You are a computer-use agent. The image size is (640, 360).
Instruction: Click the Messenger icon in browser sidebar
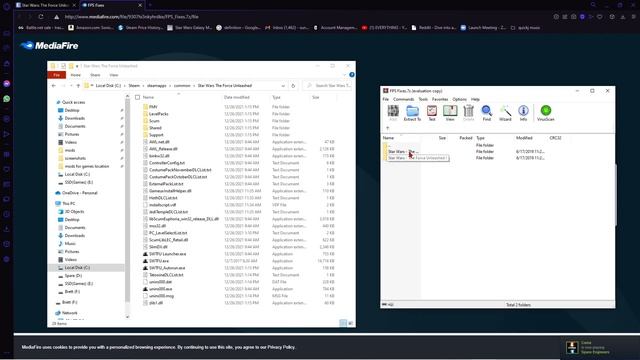click(7, 83)
